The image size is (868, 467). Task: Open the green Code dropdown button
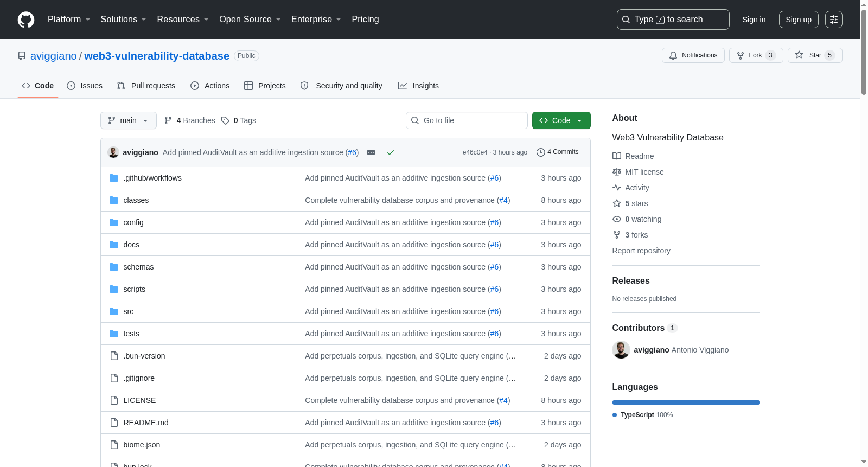click(561, 120)
